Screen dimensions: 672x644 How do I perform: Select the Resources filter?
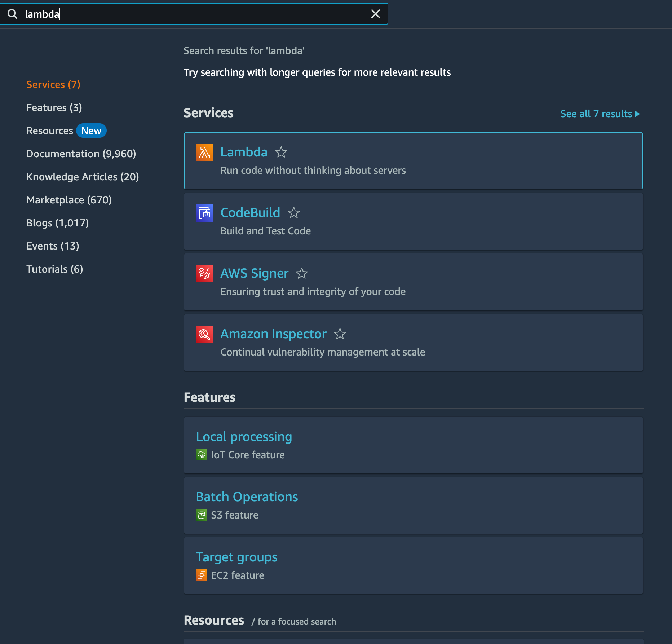click(x=50, y=131)
